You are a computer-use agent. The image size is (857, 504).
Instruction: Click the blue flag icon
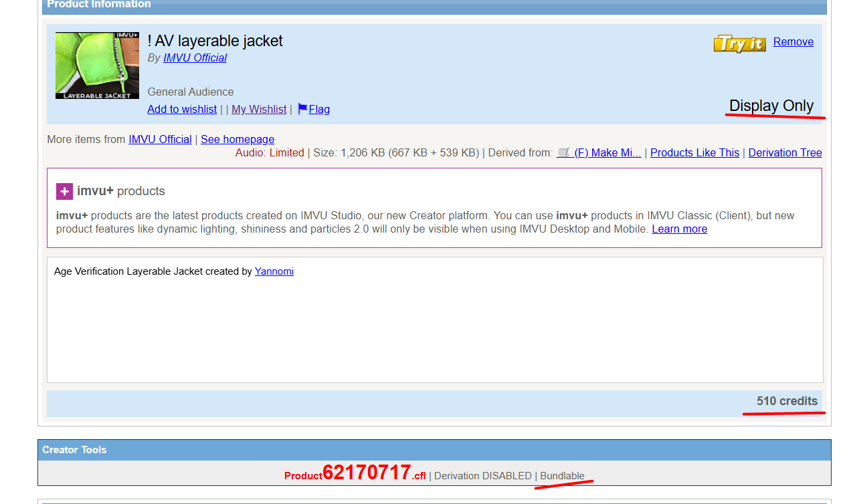302,108
